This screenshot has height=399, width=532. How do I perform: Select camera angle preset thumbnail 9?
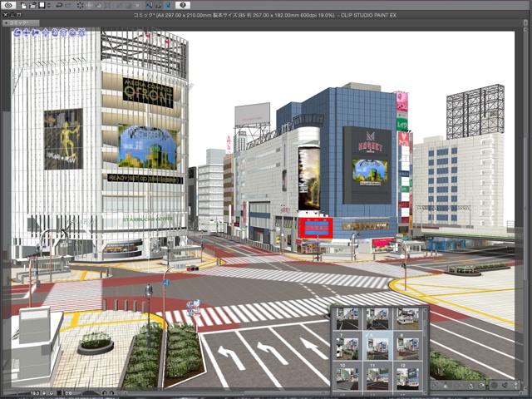pos(408,346)
